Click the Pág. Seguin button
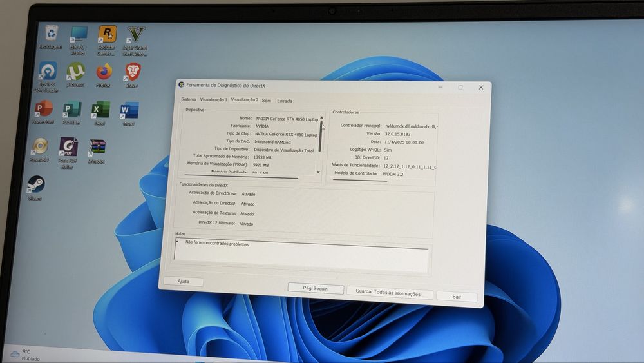644x363 pixels. point(316,288)
